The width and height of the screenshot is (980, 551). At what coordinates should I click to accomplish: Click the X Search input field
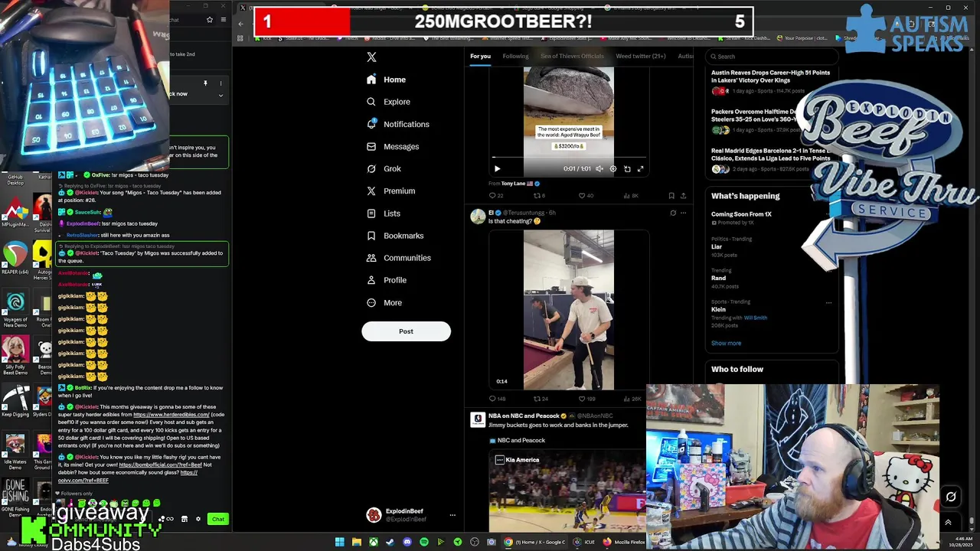772,56
